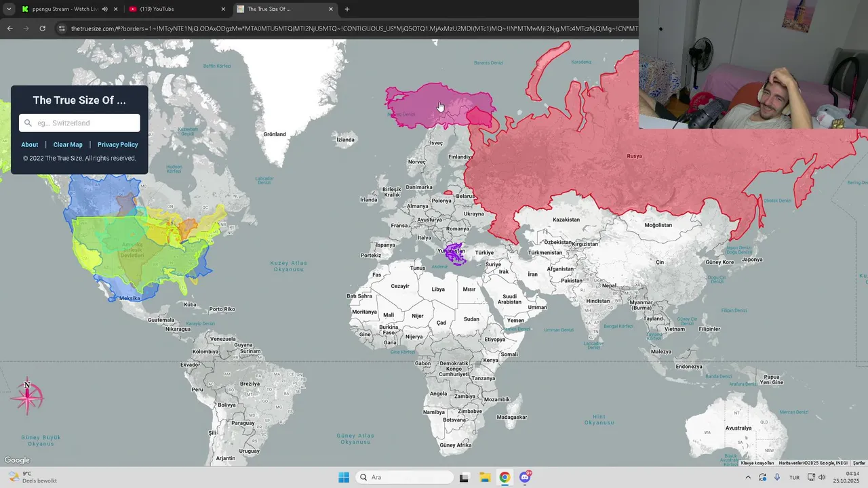Close the YouTube tab

point(223,9)
